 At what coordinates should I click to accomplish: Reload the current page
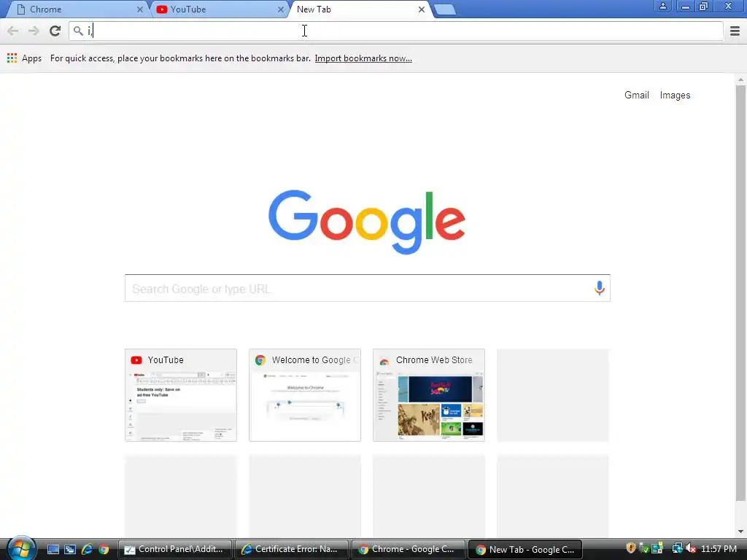point(55,31)
